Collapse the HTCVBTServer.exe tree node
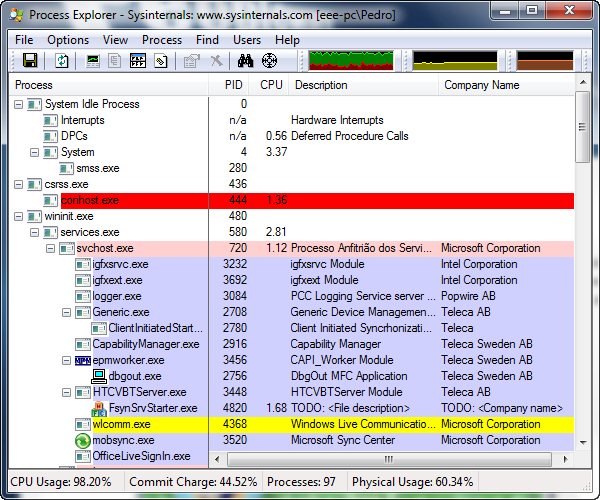The image size is (600, 500). tap(67, 393)
